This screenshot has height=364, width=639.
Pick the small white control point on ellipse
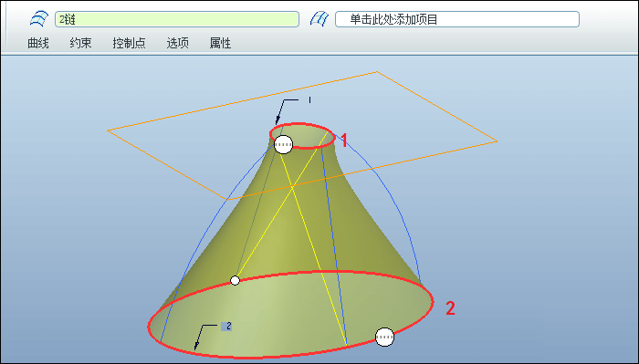click(235, 281)
